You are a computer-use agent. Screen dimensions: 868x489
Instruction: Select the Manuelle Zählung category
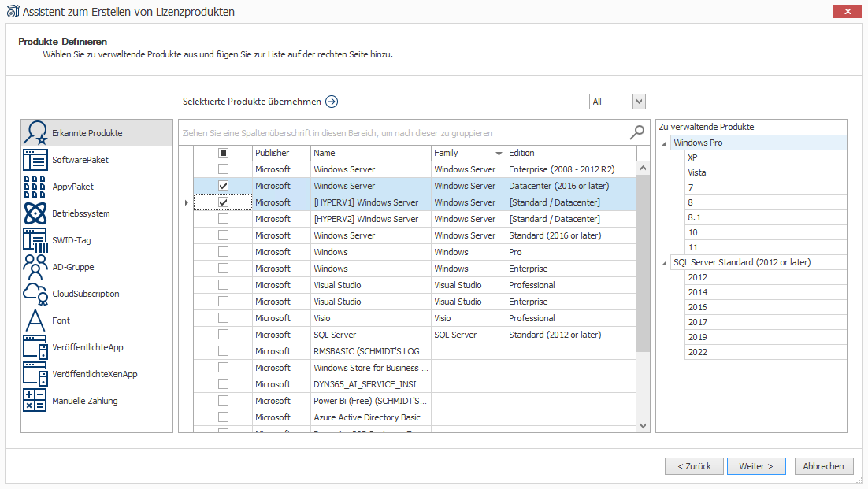97,401
